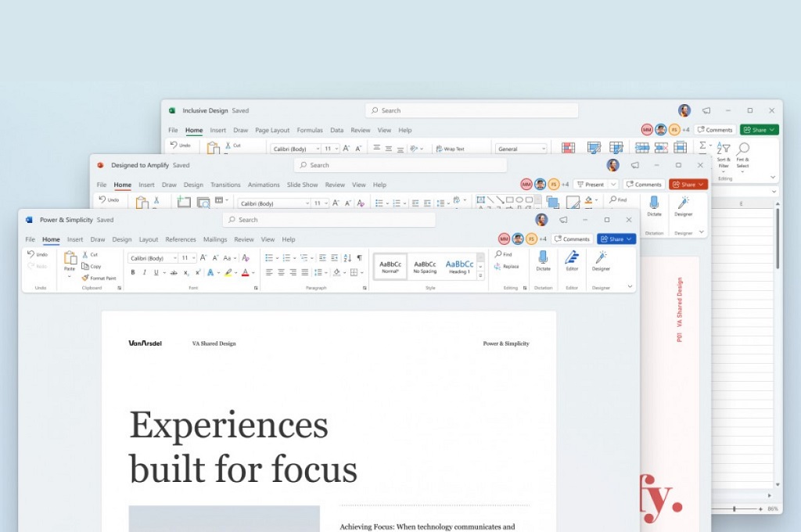Choose the red font color button in Word
Image resolution: width=801 pixels, height=532 pixels.
(x=245, y=272)
